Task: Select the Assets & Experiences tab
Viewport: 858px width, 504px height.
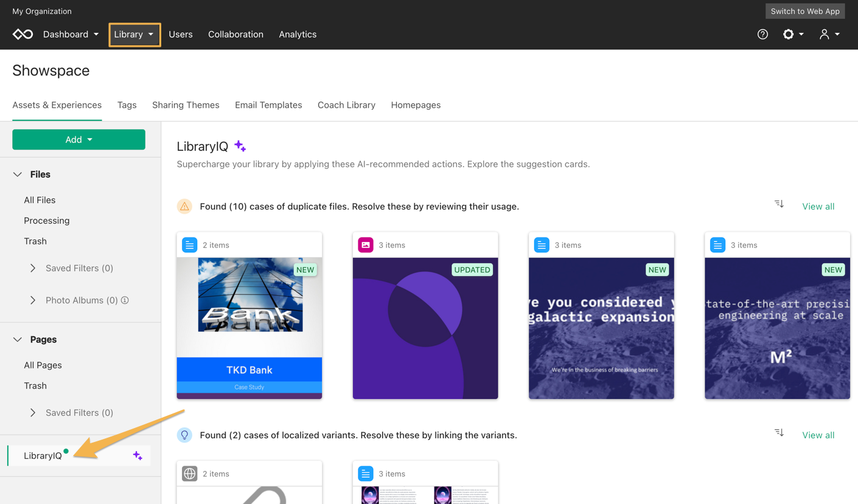Action: pos(57,105)
